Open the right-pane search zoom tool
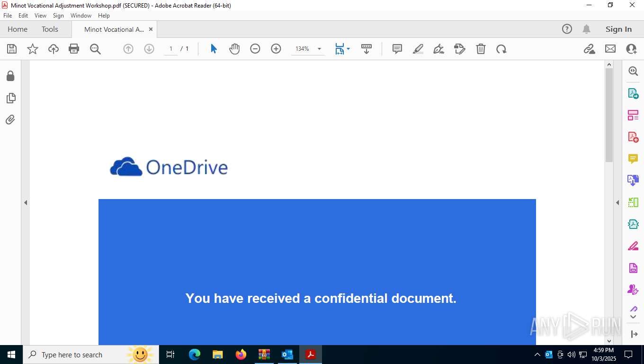Screen dimensions: 644x364 (633, 71)
